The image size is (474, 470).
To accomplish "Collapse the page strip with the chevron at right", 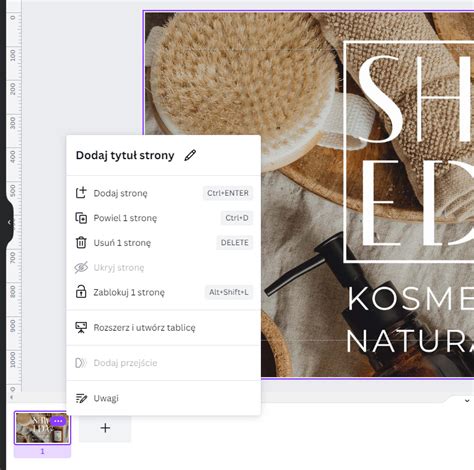I will tap(467, 401).
